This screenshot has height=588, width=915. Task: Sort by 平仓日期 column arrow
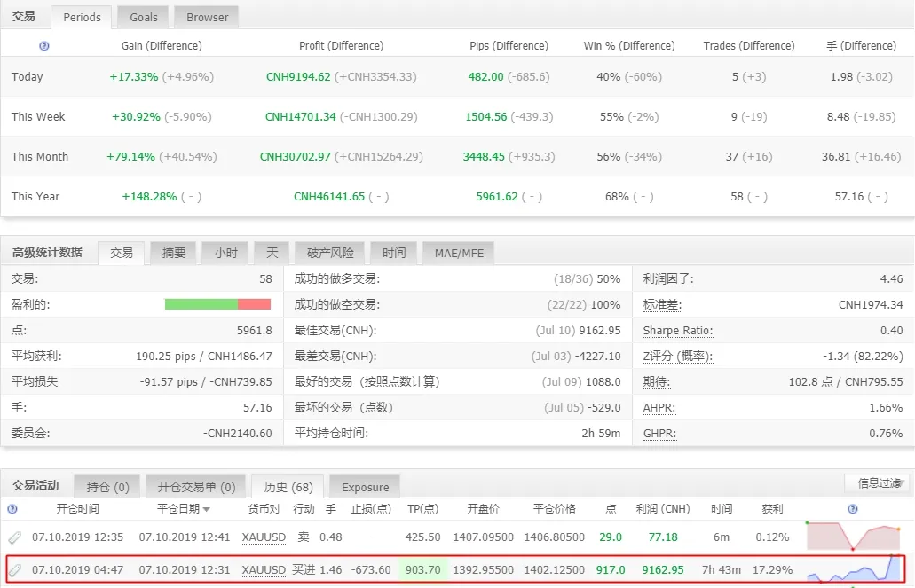206,510
